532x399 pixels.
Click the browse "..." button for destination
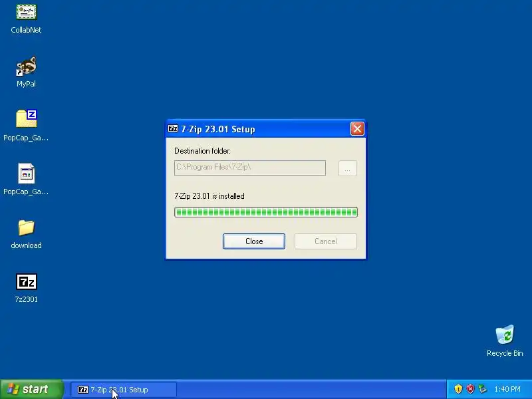click(347, 168)
